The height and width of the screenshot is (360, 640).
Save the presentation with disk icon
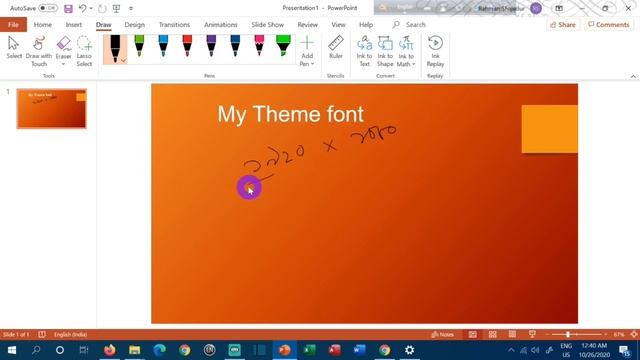68,8
